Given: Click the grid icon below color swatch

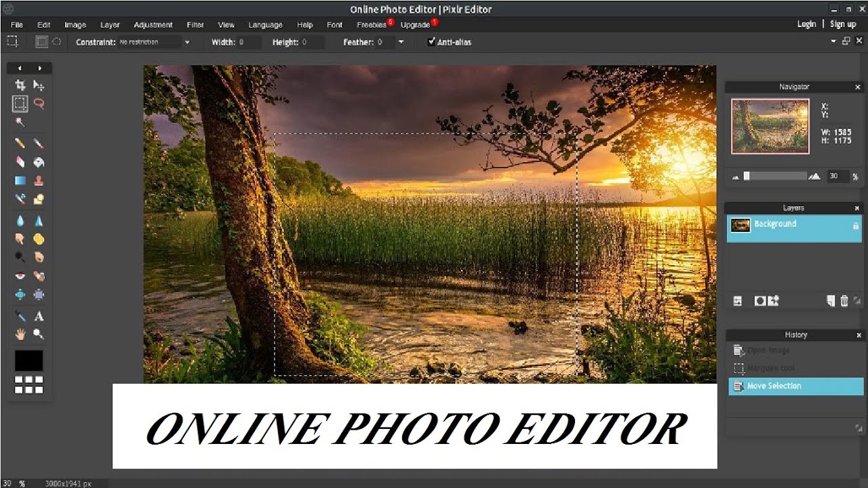Looking at the screenshot, I should 28,384.
